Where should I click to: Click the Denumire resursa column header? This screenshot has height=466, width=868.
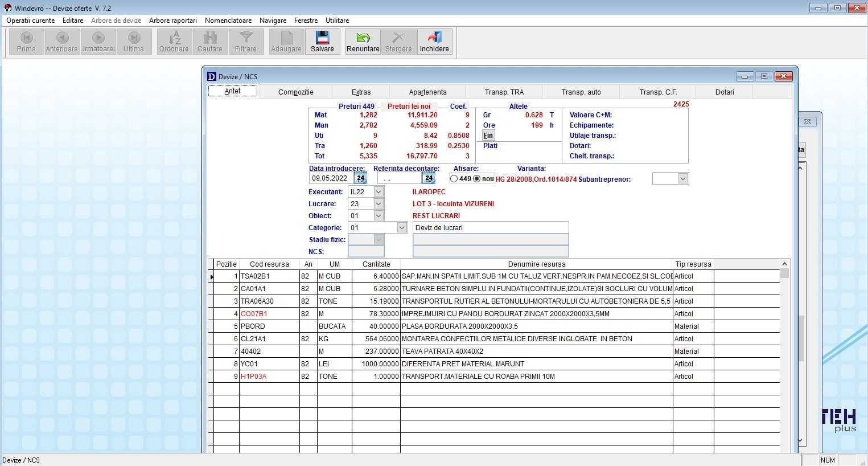(537, 264)
